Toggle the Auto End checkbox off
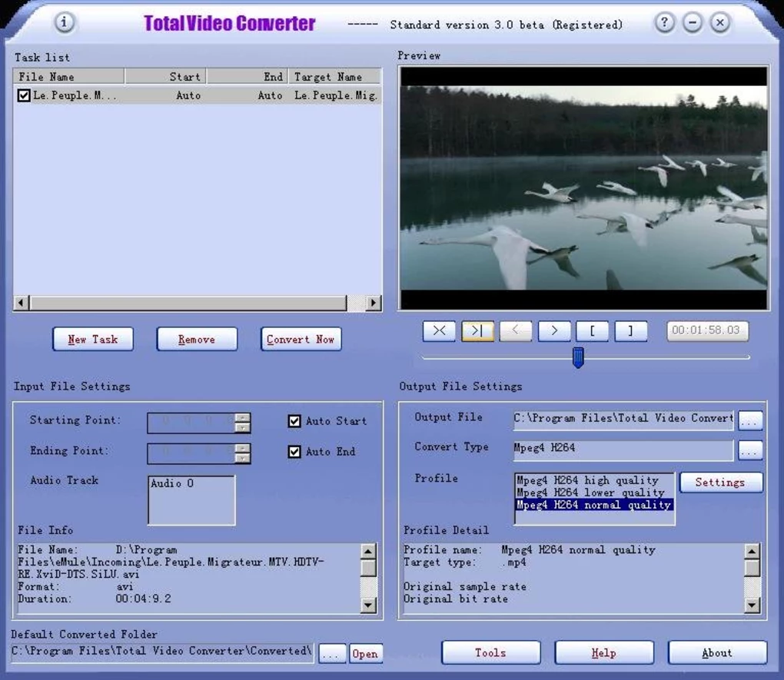The height and width of the screenshot is (680, 784). [294, 452]
